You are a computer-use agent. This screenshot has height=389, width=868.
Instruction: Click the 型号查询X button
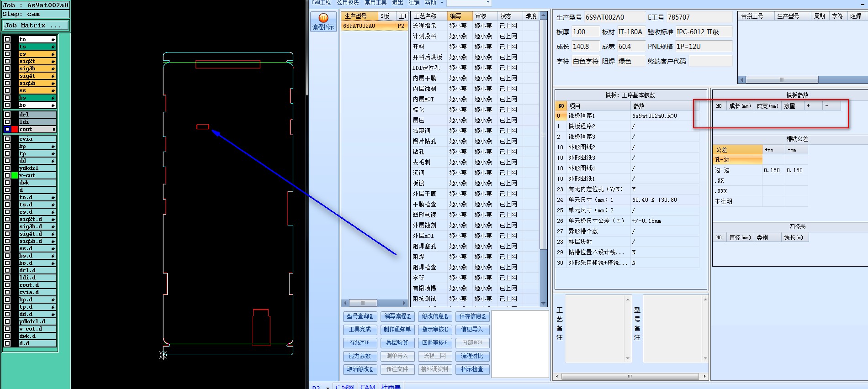(x=360, y=316)
